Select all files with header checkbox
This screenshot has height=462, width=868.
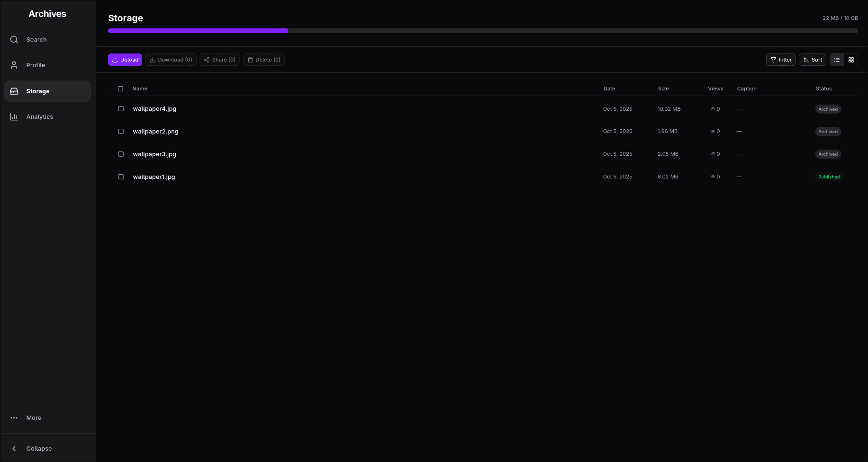[120, 89]
